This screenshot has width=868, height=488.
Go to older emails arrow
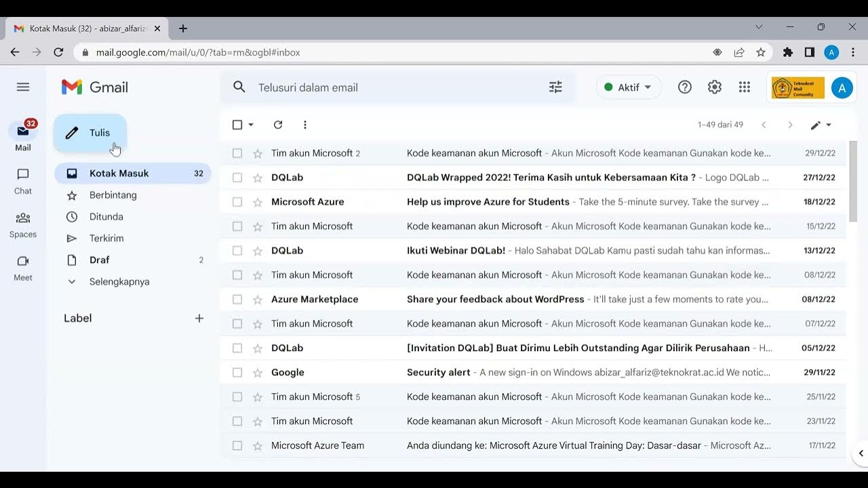(790, 125)
